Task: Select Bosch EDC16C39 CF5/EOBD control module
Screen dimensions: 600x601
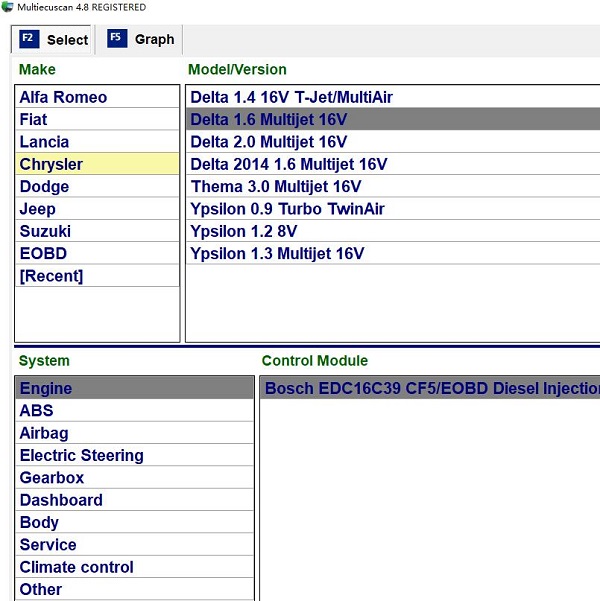Action: pyautogui.click(x=430, y=388)
